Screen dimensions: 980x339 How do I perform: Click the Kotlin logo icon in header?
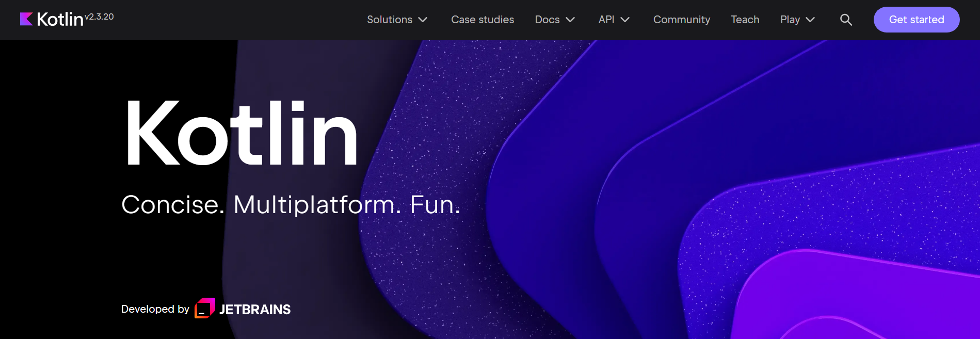click(x=26, y=19)
